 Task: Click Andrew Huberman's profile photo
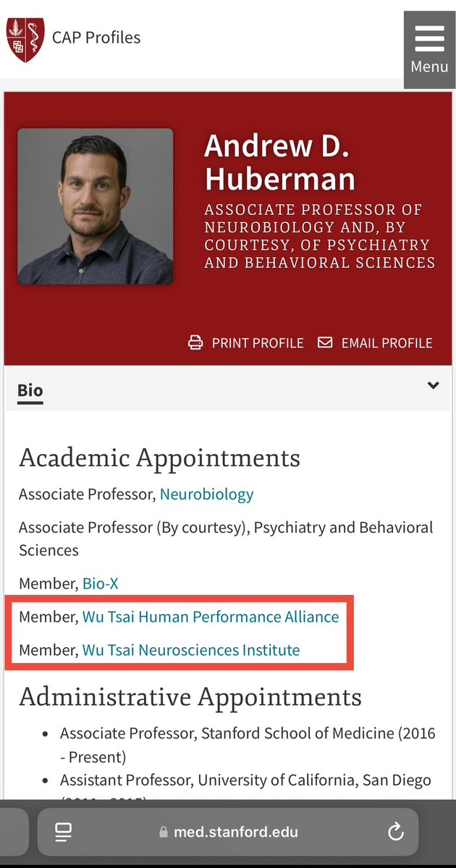[x=95, y=206]
